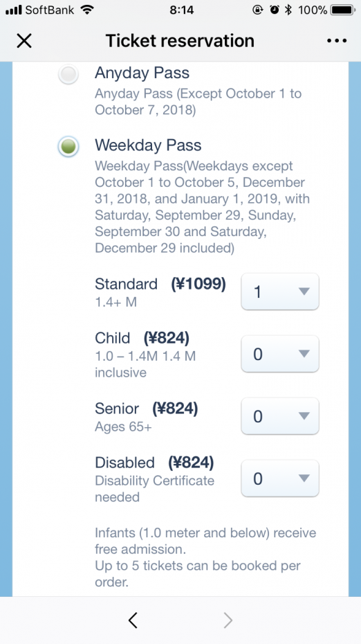This screenshot has height=644, width=361.
Task: Open the Standard ticket quantity dropdown
Action: pyautogui.click(x=280, y=292)
